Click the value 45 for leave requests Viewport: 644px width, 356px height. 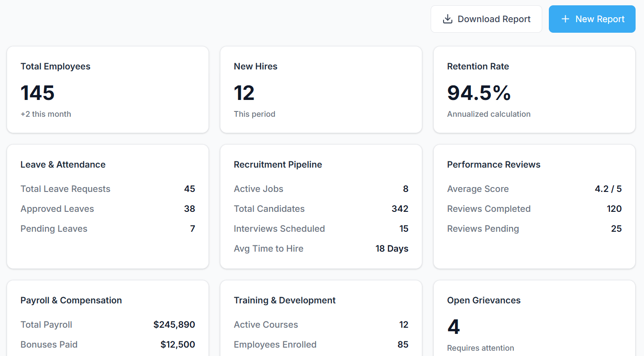tap(189, 189)
